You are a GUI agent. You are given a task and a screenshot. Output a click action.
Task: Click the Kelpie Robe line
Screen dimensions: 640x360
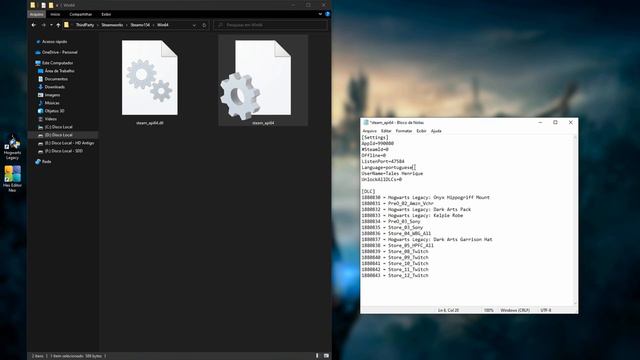click(412, 216)
